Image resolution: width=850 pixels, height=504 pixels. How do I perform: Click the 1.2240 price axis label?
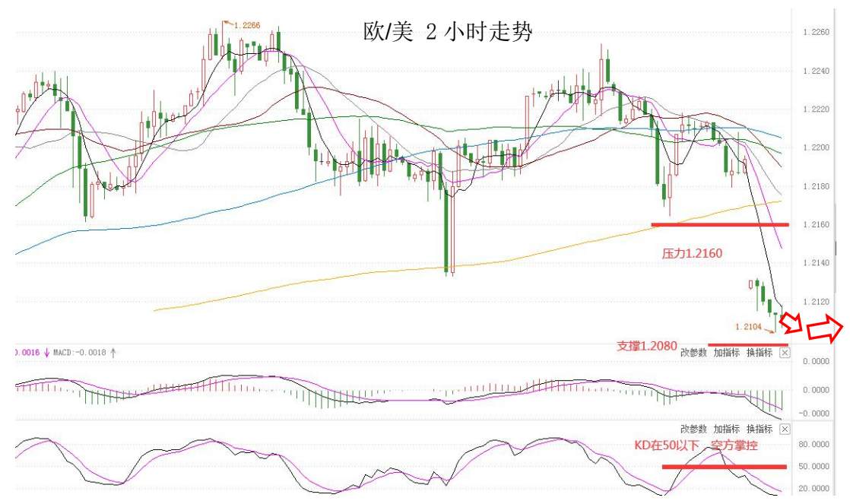tap(816, 71)
